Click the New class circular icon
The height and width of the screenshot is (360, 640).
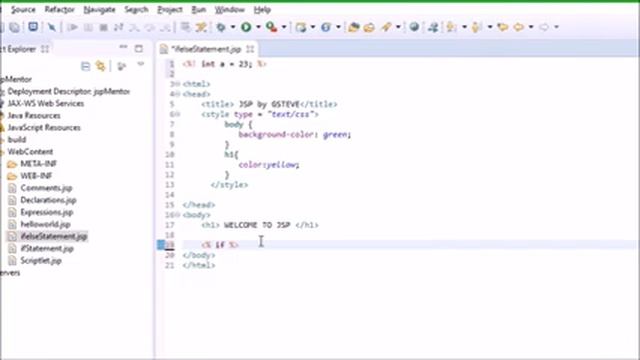point(326,27)
